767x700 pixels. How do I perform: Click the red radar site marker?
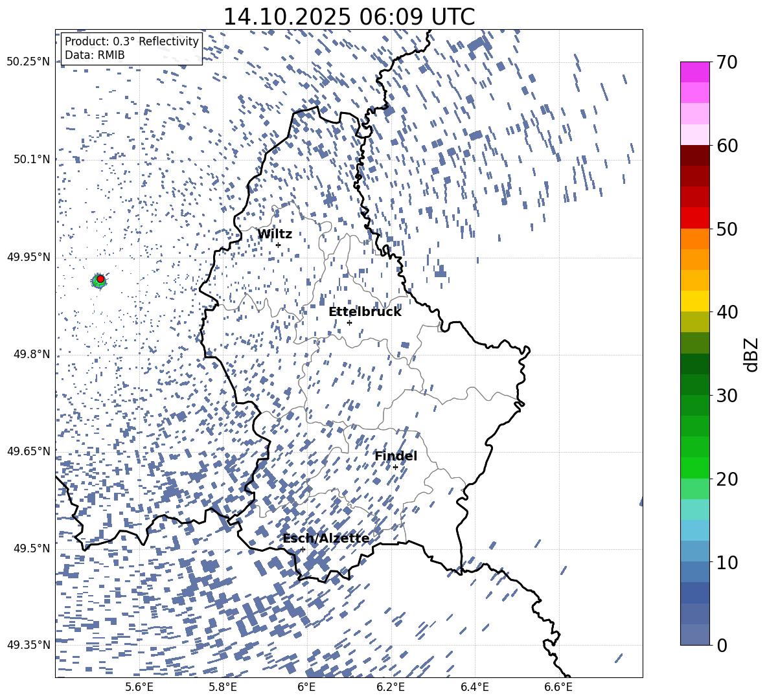click(100, 279)
